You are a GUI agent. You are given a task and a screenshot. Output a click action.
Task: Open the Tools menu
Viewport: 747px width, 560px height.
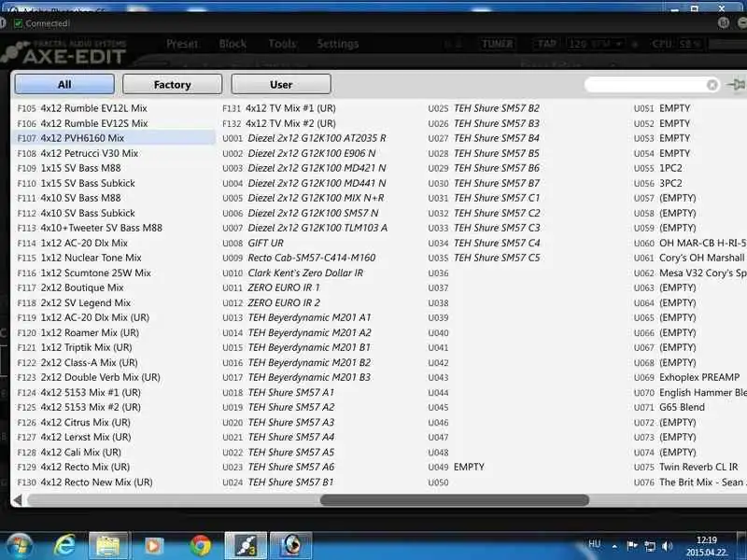click(282, 44)
